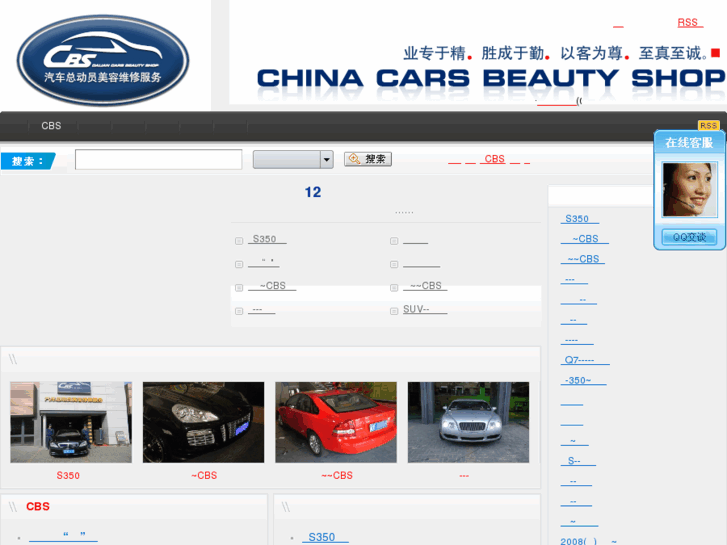Open S350 link in bottom panel
This screenshot has height=545, width=727.
(x=325, y=537)
